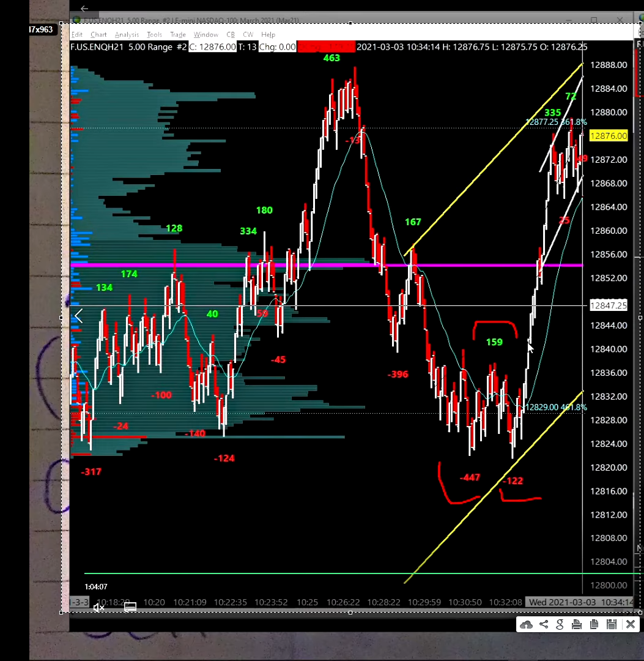644x661 pixels.
Task: Open the Edit menu
Action: (x=76, y=34)
